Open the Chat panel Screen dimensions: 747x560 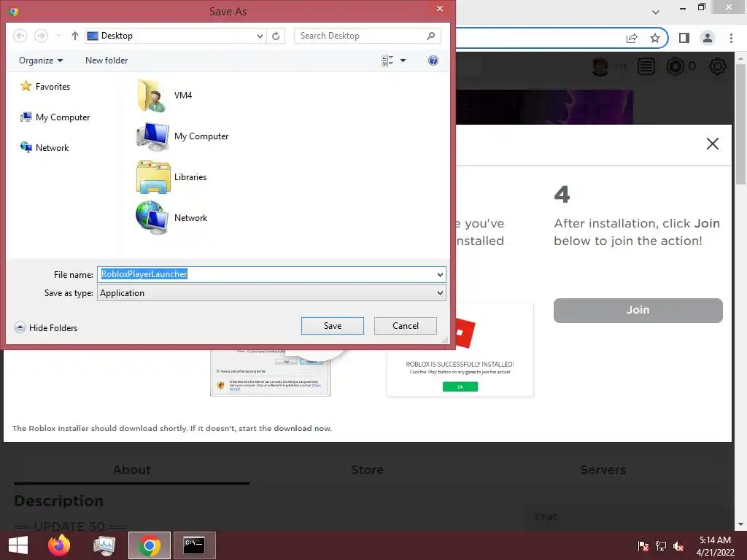pyautogui.click(x=623, y=517)
